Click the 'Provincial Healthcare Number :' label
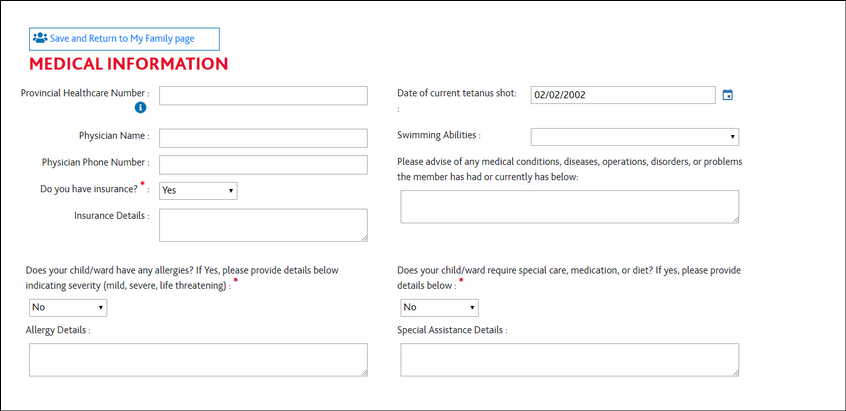The width and height of the screenshot is (846, 411). [85, 93]
